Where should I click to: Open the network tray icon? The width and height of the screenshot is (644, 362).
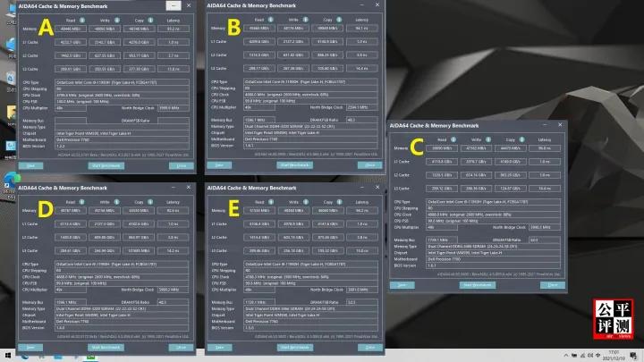coord(582,356)
